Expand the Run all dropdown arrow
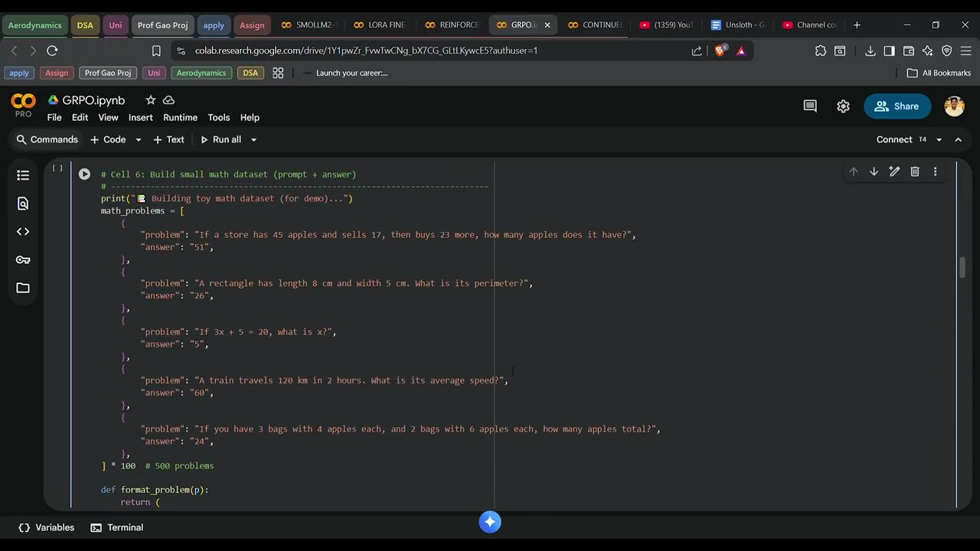This screenshot has width=980, height=551. click(x=253, y=140)
